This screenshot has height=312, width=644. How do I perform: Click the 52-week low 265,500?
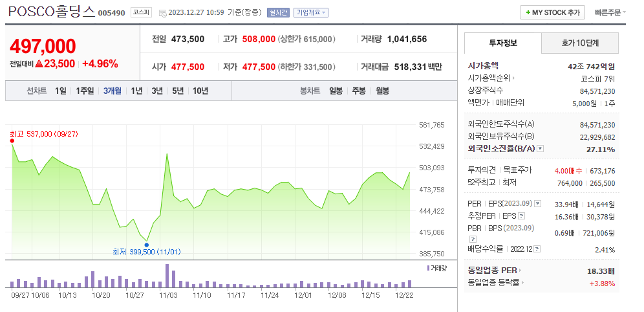pos(603,183)
